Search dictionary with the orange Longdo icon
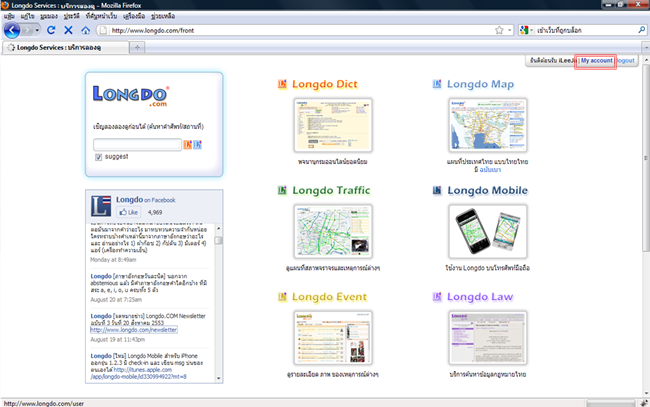This screenshot has height=407, width=650. click(x=187, y=144)
